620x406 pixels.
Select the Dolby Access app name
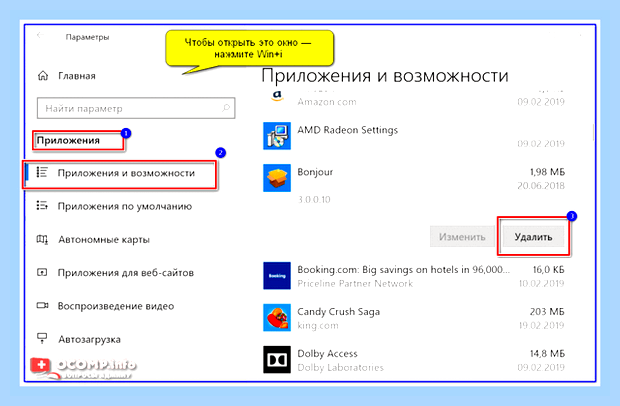327,354
